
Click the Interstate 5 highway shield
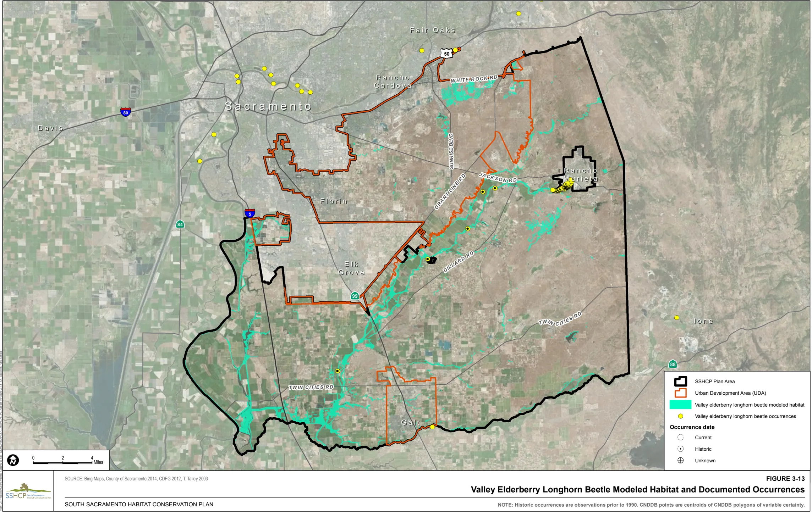(250, 213)
